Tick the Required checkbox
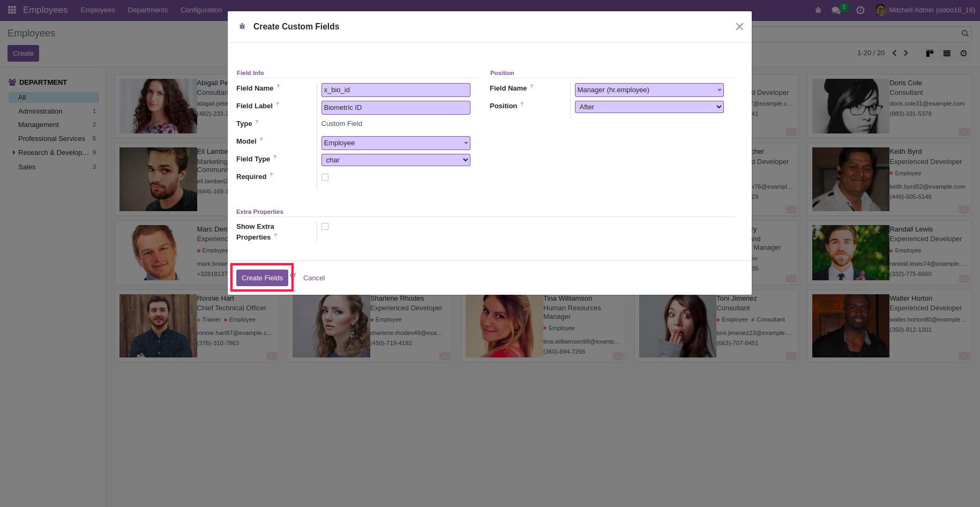Image resolution: width=980 pixels, height=507 pixels. pyautogui.click(x=325, y=177)
